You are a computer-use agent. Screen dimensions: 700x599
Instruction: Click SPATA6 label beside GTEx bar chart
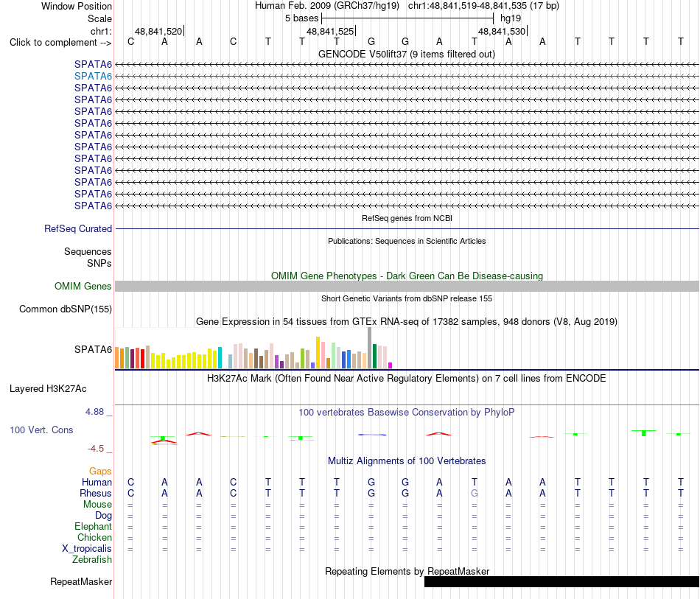(x=93, y=349)
